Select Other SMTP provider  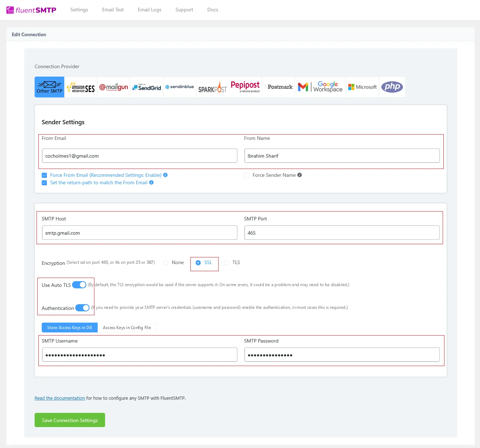tap(49, 87)
